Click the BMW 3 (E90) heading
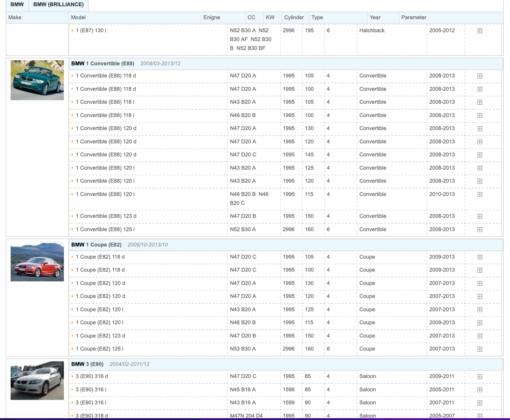The image size is (510, 420). (x=88, y=364)
